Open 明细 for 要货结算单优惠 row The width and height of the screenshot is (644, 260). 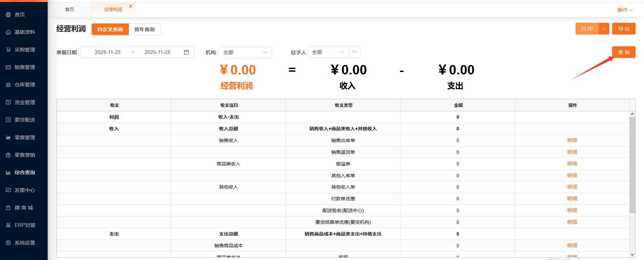coord(572,222)
